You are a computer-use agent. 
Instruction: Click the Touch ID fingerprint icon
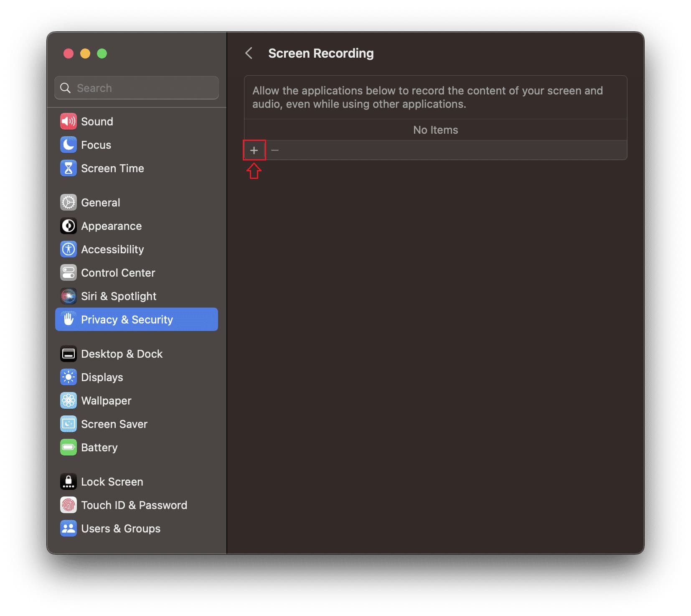(x=68, y=505)
